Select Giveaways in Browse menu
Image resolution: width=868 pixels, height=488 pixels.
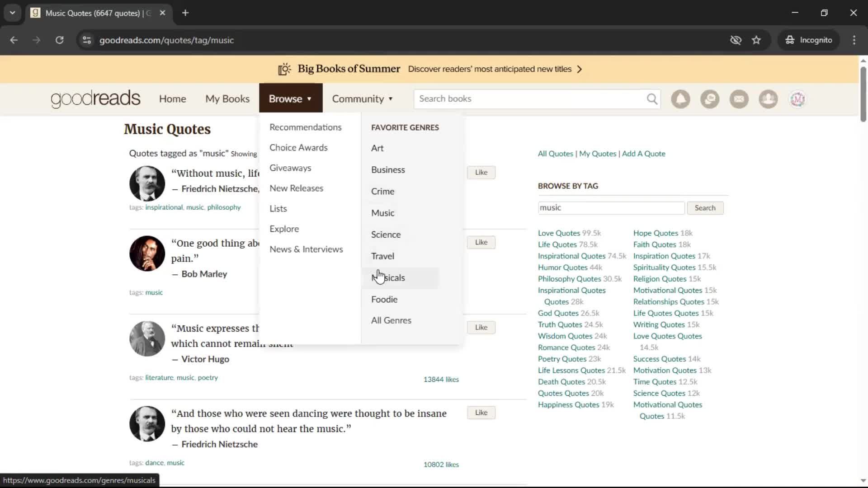(290, 168)
